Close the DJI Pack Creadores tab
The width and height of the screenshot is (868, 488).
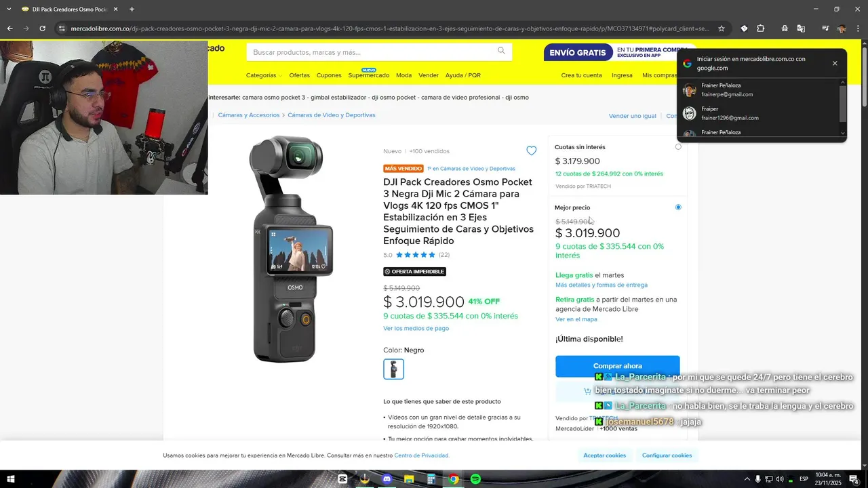click(x=115, y=9)
